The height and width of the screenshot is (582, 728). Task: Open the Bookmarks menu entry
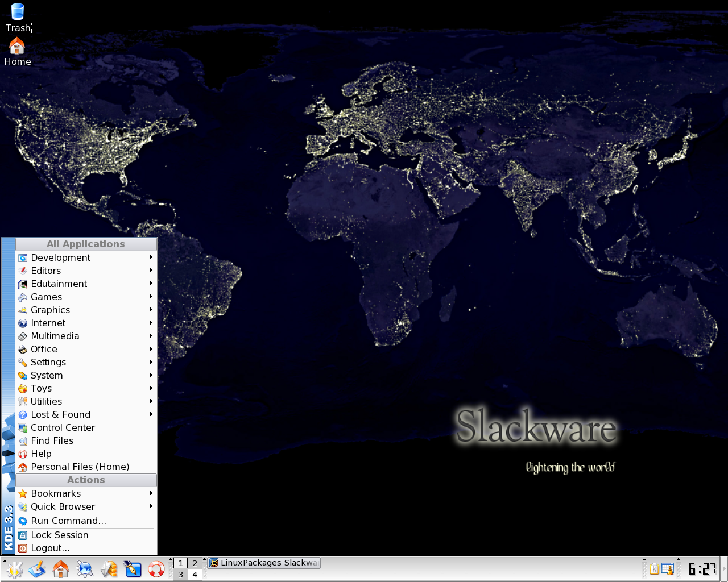[86, 493]
